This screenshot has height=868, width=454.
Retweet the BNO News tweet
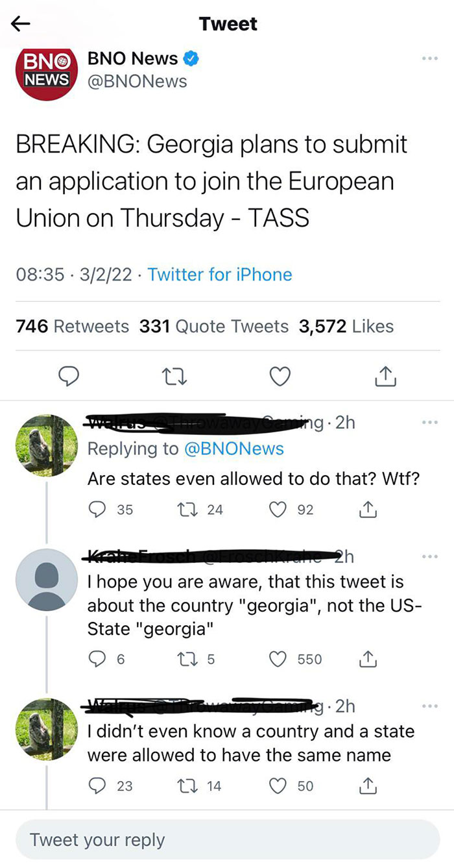pyautogui.click(x=174, y=376)
